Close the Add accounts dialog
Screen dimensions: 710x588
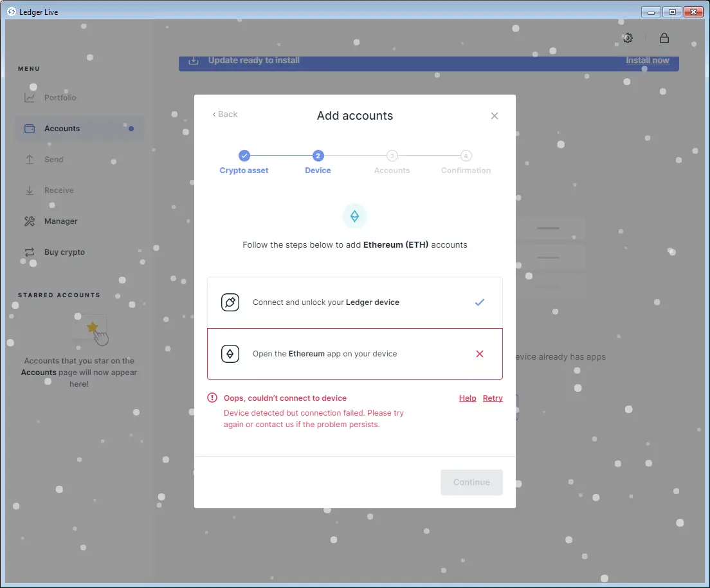click(495, 116)
